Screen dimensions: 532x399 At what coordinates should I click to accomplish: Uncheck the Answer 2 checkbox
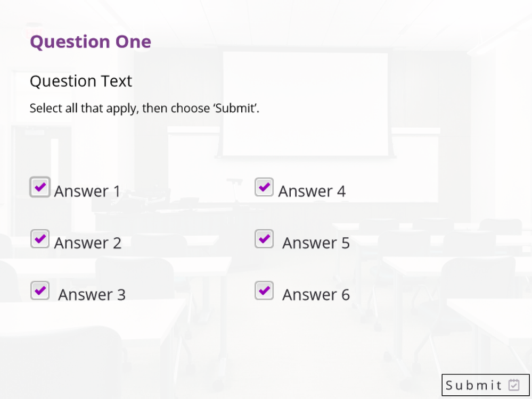[40, 239]
